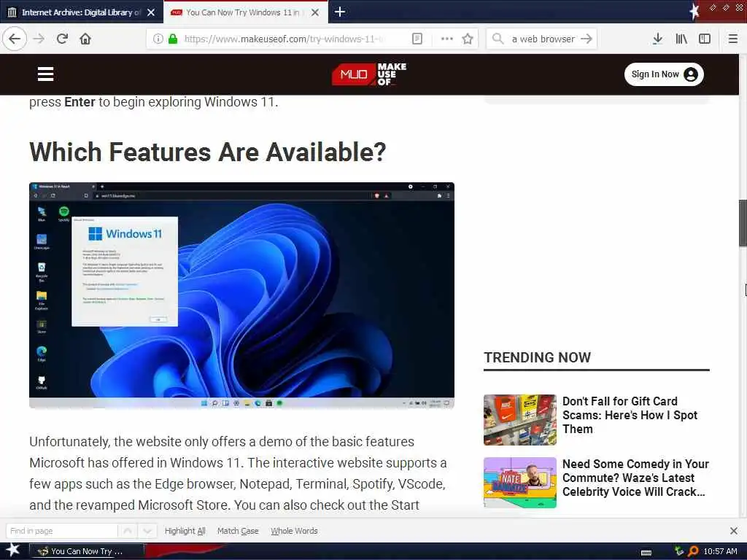Viewport: 747px width, 560px height.
Task: Open the Waze comedy voice thumbnail
Action: point(519,483)
